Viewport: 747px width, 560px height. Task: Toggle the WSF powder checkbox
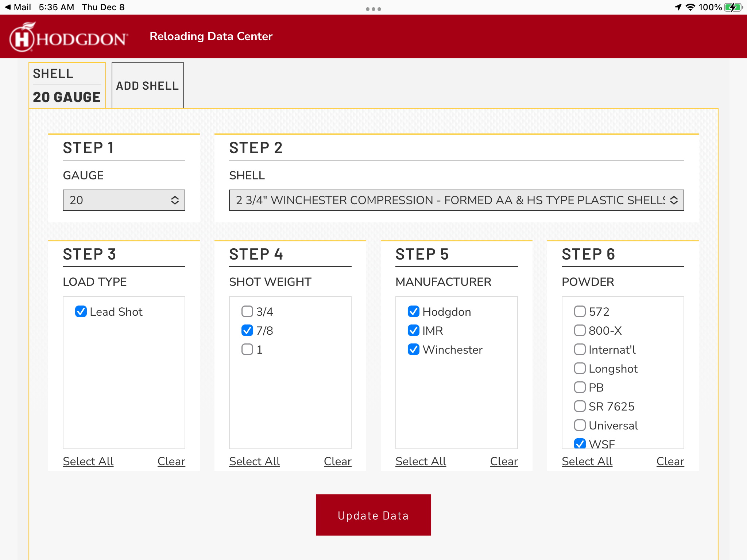click(x=580, y=444)
